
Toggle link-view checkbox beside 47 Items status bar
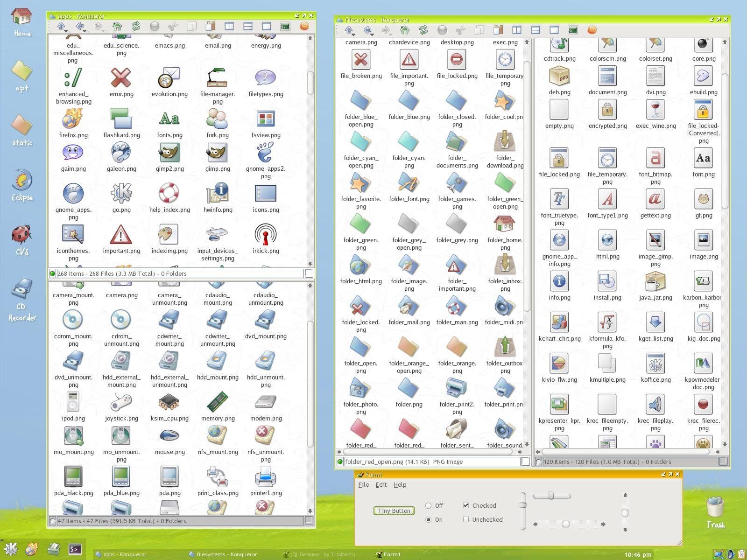pos(309,521)
